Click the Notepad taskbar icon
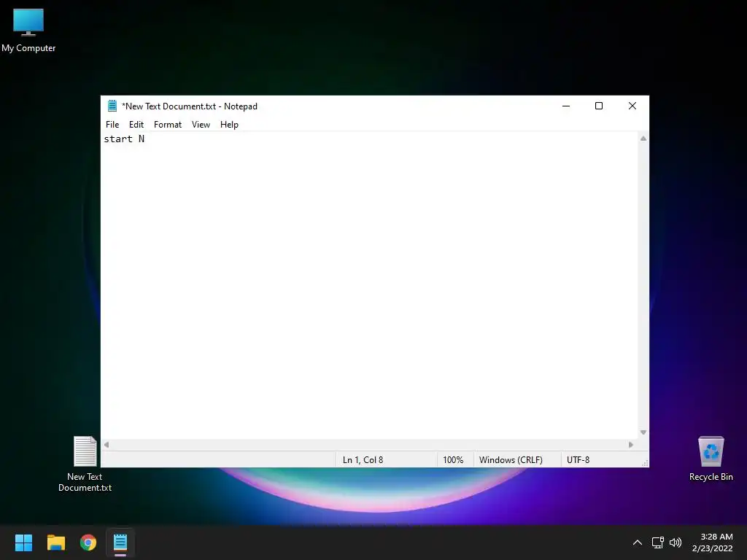Viewport: 747px width, 560px height. click(120, 542)
